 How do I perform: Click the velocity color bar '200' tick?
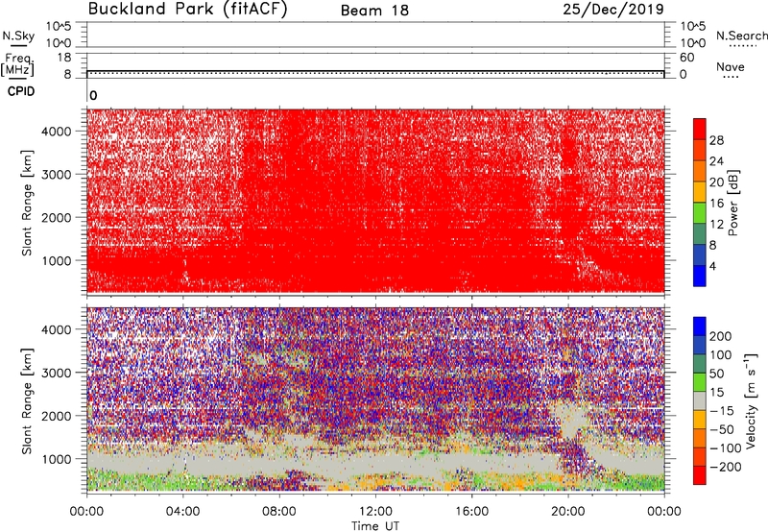[721, 336]
